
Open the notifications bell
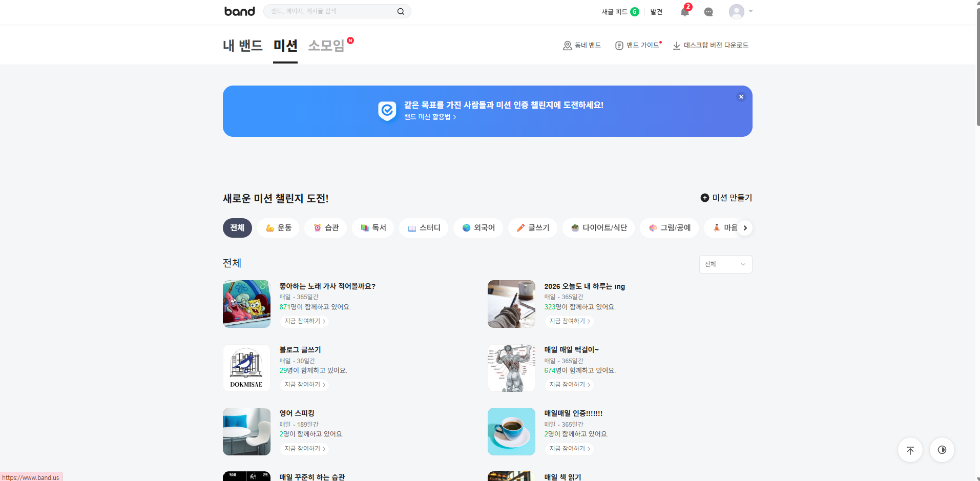click(x=684, y=11)
